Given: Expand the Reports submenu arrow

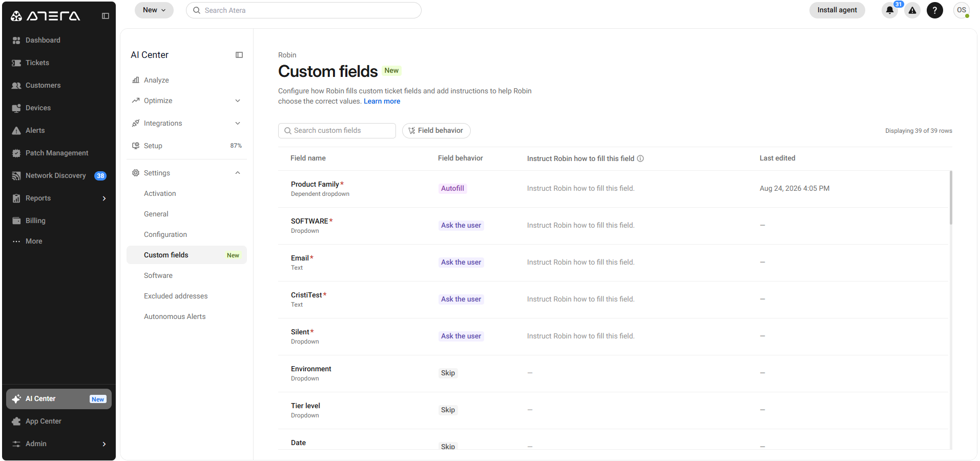Looking at the screenshot, I should 104,198.
